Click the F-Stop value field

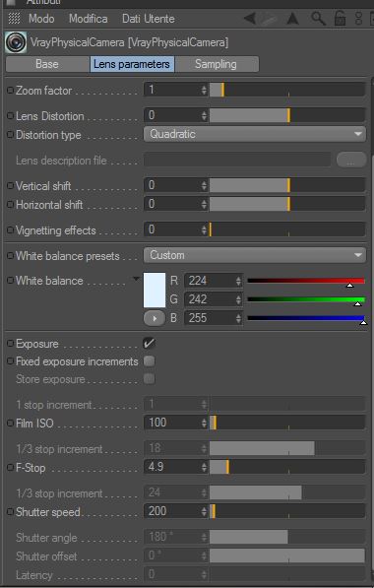pos(175,467)
